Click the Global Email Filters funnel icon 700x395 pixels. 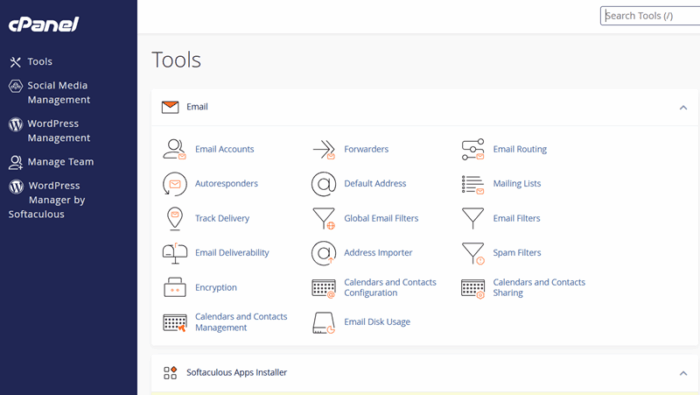(324, 218)
